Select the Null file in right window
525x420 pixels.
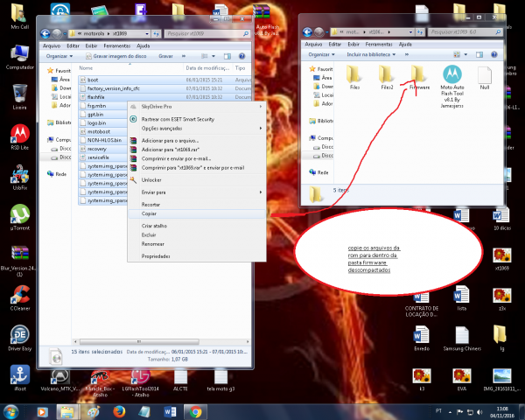484,75
